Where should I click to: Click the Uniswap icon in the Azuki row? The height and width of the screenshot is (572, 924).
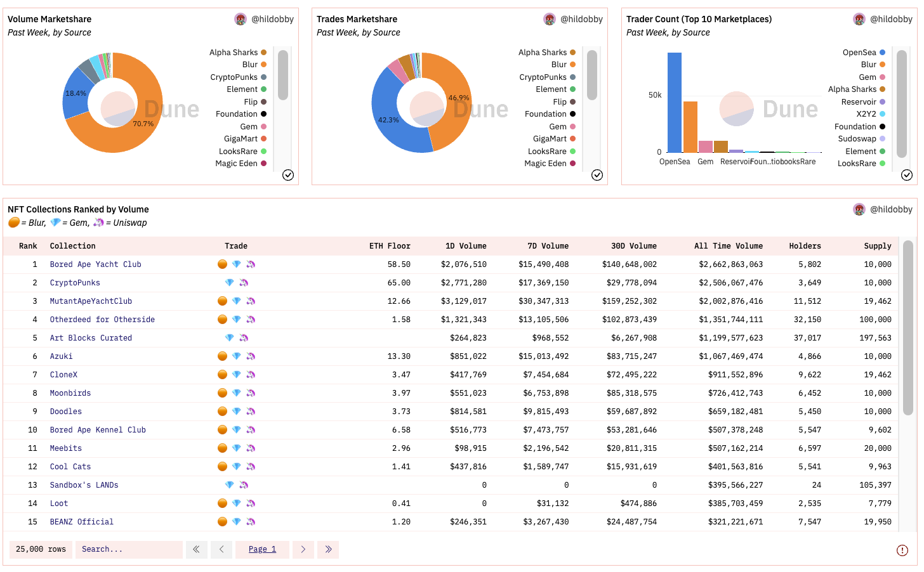click(251, 356)
